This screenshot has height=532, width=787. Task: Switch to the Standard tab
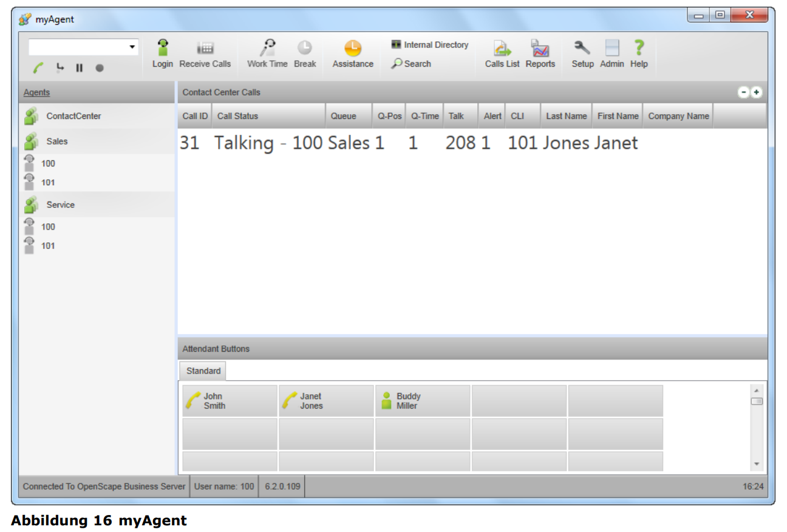pos(203,370)
